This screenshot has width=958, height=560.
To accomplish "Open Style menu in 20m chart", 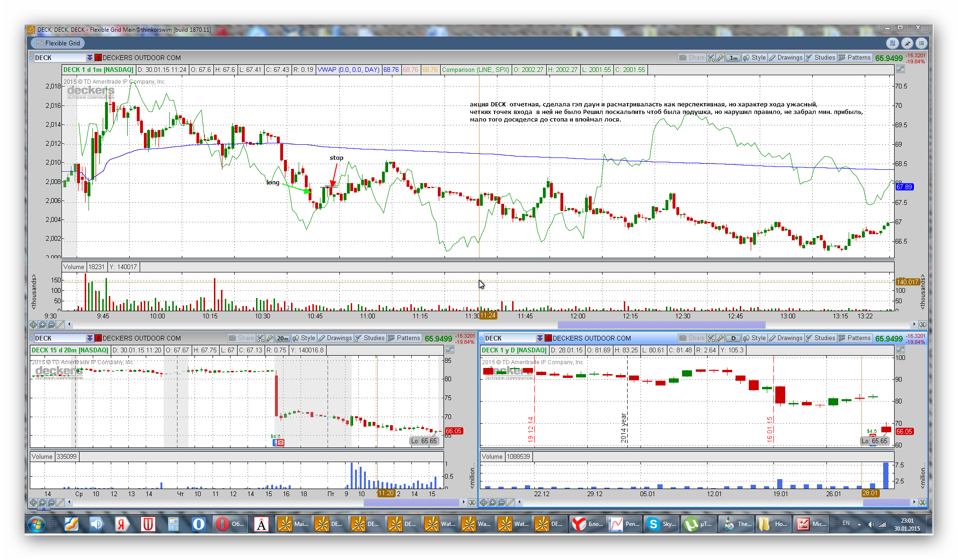I will [x=304, y=338].
